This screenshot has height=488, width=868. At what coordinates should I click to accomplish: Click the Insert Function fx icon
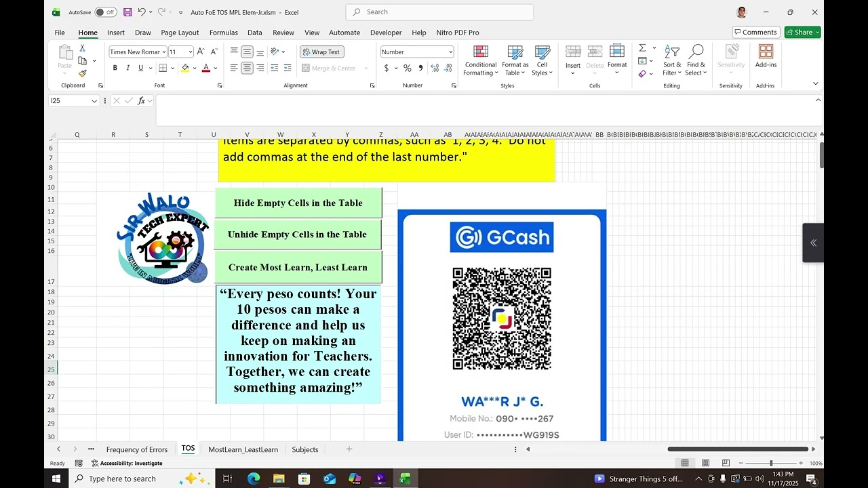(x=141, y=101)
